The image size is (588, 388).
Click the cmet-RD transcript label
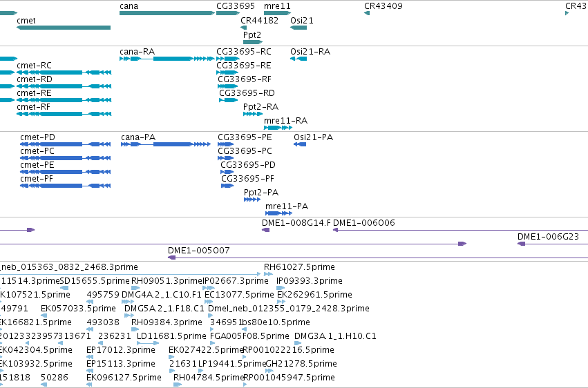pos(35,79)
